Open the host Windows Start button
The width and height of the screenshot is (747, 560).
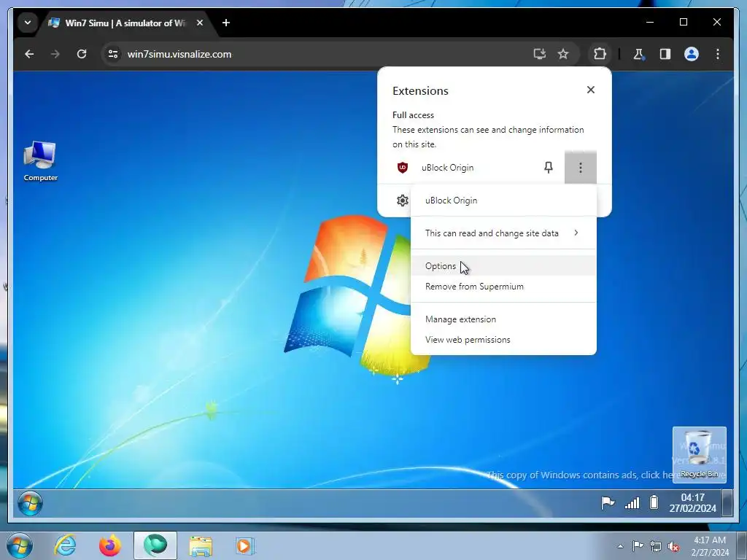coord(20,545)
